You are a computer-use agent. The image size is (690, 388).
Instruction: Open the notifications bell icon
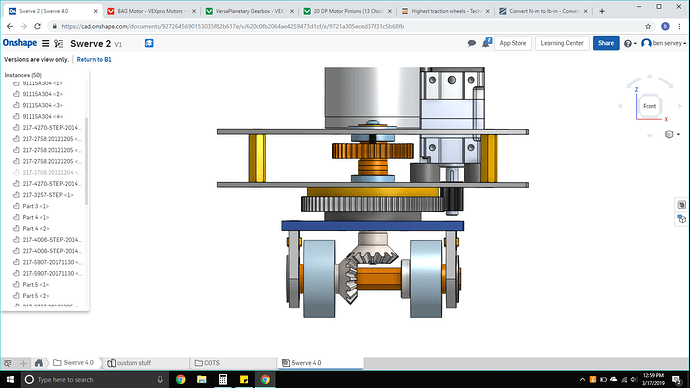pyautogui.click(x=486, y=43)
